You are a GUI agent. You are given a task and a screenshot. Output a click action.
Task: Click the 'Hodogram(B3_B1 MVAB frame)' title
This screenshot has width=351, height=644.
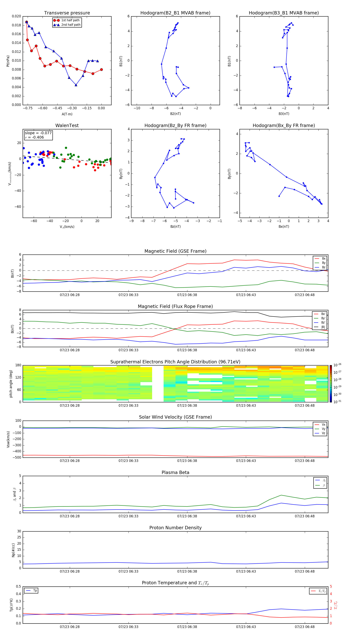click(x=284, y=13)
